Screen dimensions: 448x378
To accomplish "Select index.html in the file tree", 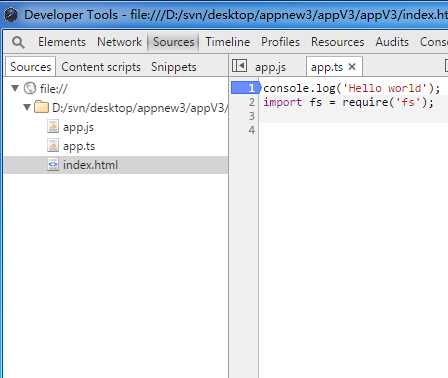I will [x=116, y=165].
